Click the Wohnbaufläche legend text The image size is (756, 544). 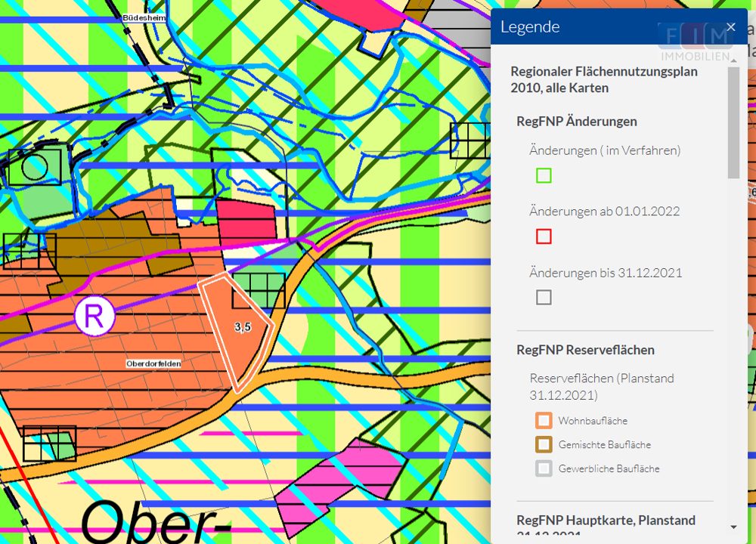pos(593,421)
